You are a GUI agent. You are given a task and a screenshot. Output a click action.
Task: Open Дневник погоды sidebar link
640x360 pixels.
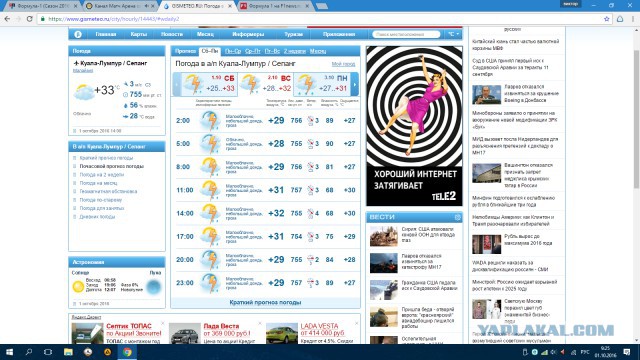97,217
